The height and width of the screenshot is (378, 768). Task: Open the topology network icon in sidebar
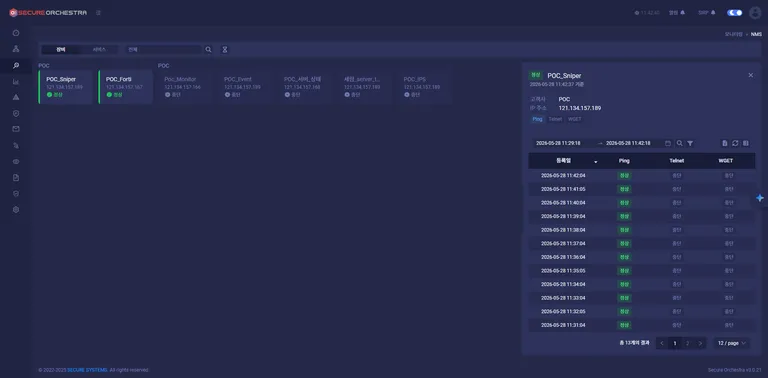[16, 49]
